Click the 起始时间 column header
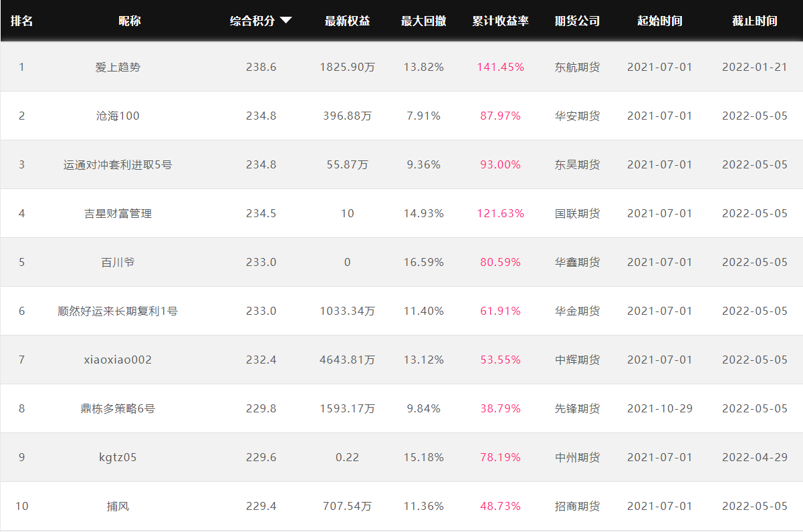Screen dimensions: 803x532 (x=660, y=21)
